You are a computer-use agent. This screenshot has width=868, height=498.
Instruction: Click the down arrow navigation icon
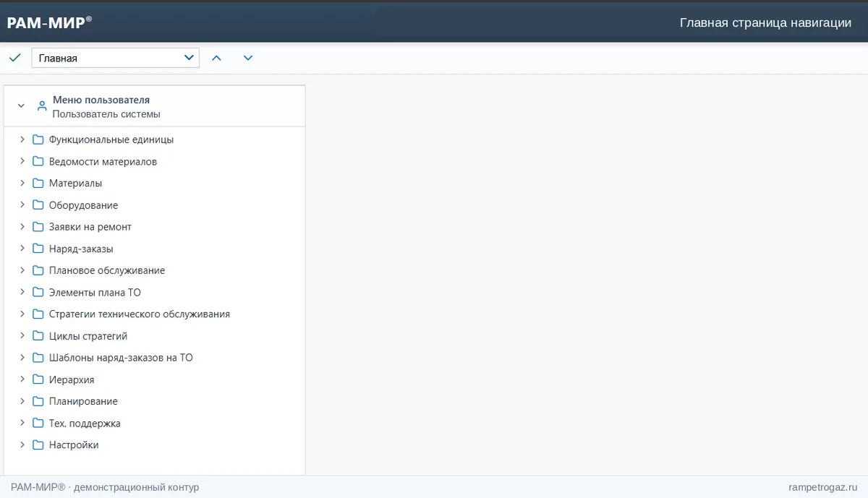[248, 58]
